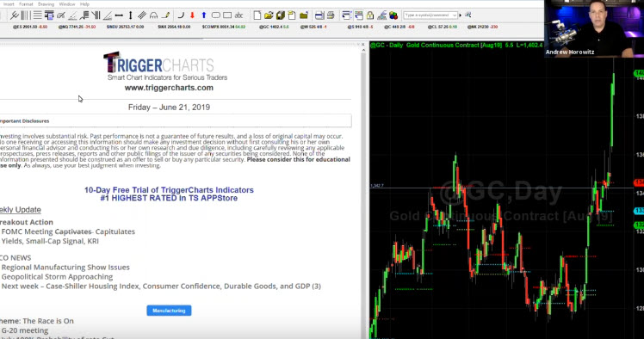Click the colored balls icon

point(393,15)
